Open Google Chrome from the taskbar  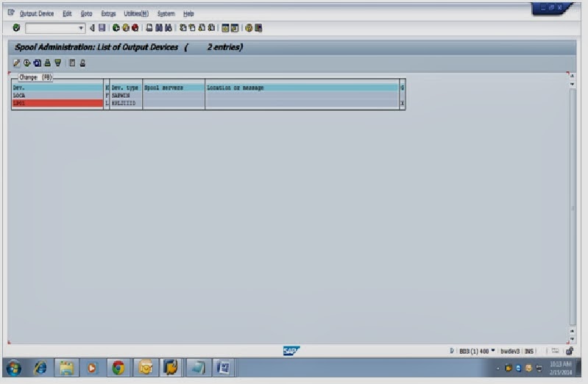click(x=118, y=368)
